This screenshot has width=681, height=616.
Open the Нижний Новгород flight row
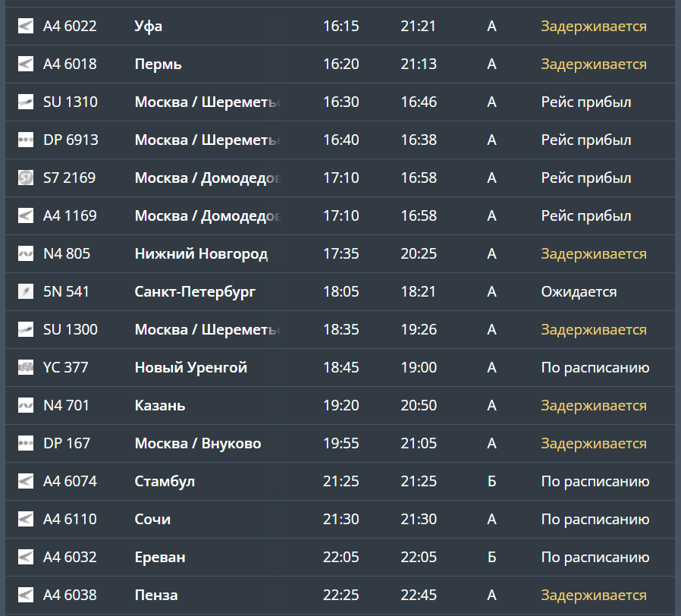[201, 254]
